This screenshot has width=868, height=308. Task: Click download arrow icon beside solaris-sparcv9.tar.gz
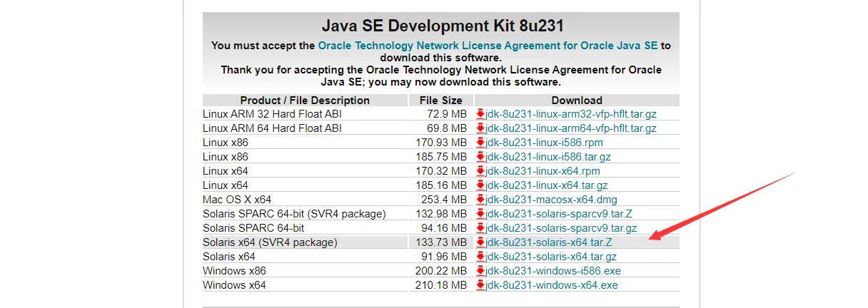[x=480, y=228]
